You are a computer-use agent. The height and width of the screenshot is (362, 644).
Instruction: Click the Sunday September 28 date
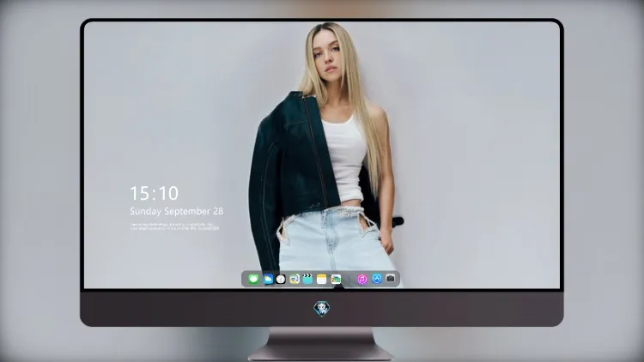coord(177,211)
